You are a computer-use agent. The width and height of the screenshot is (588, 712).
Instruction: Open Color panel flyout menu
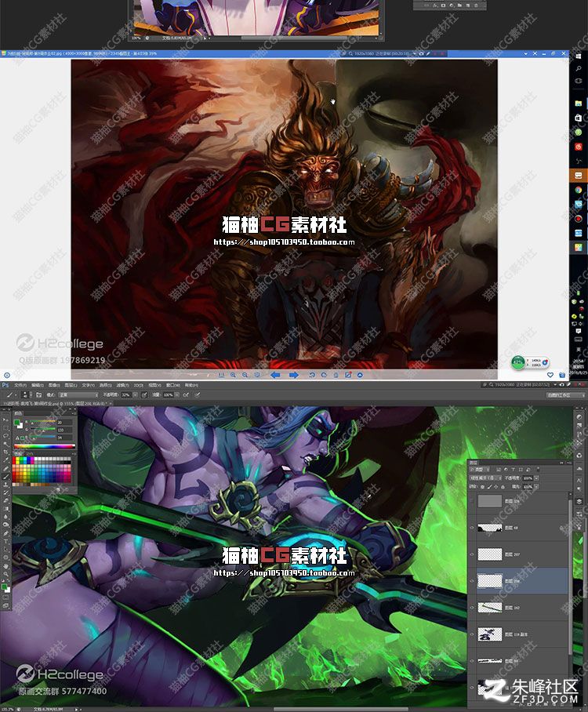point(75,413)
